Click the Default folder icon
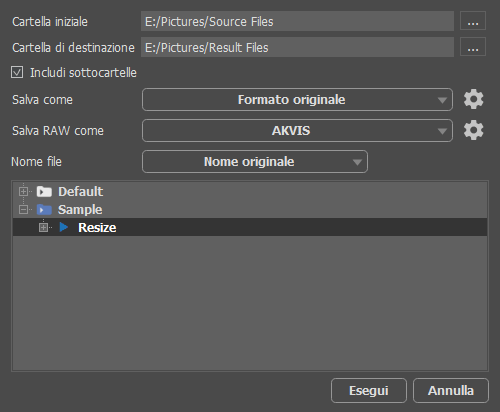The height and width of the screenshot is (412, 500). coord(44,192)
